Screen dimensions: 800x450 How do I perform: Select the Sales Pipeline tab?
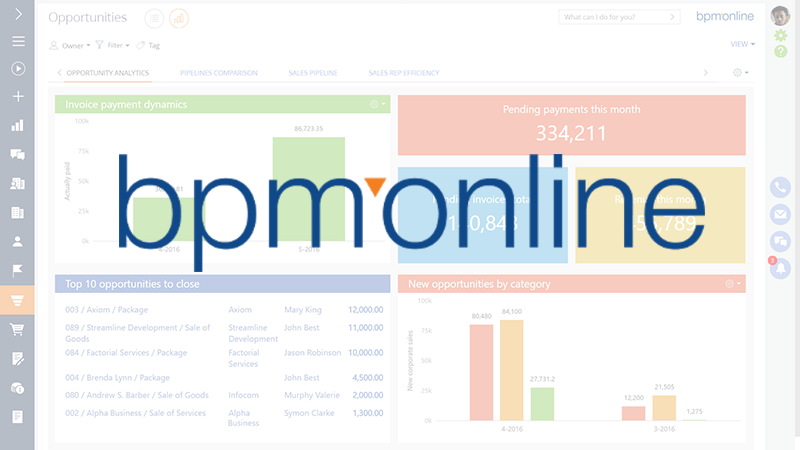tap(312, 73)
